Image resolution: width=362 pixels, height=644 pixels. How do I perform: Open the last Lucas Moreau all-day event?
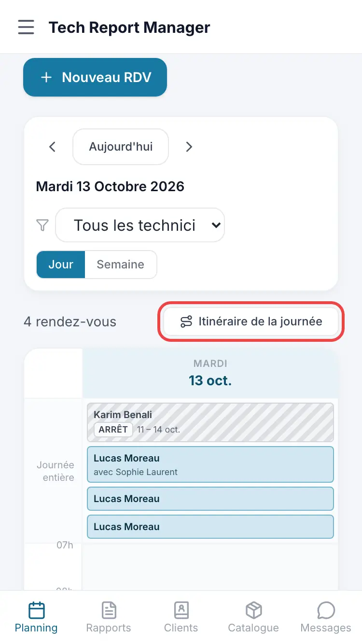pos(210,527)
